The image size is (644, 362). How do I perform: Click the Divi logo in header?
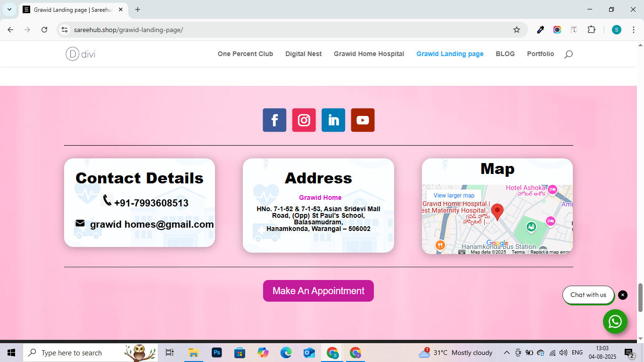click(x=81, y=54)
